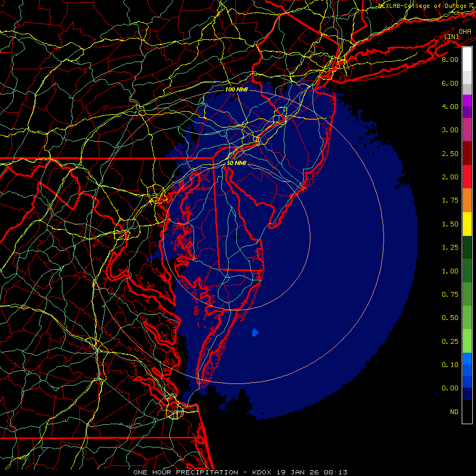Click the magenta 4.00 inch legend swatch
Image resolution: width=476 pixels, height=476 pixels.
coord(467,100)
